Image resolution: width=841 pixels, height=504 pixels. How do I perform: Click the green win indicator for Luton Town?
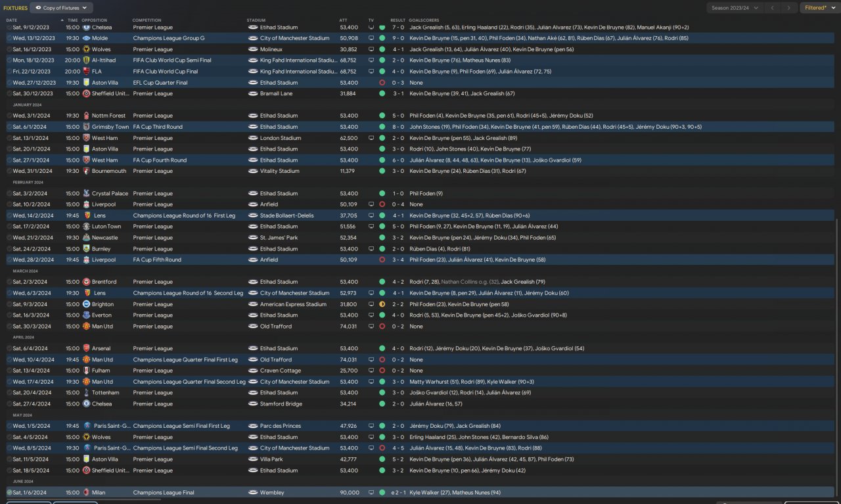[x=382, y=227]
